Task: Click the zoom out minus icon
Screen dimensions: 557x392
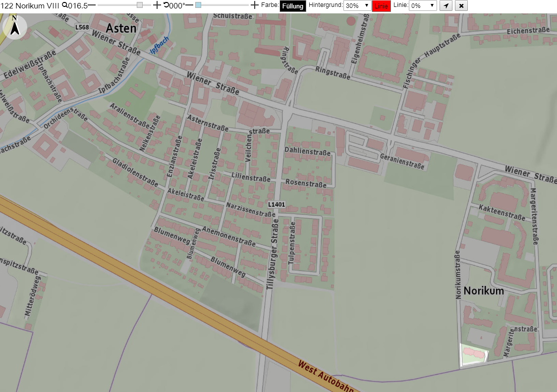Action: click(92, 5)
